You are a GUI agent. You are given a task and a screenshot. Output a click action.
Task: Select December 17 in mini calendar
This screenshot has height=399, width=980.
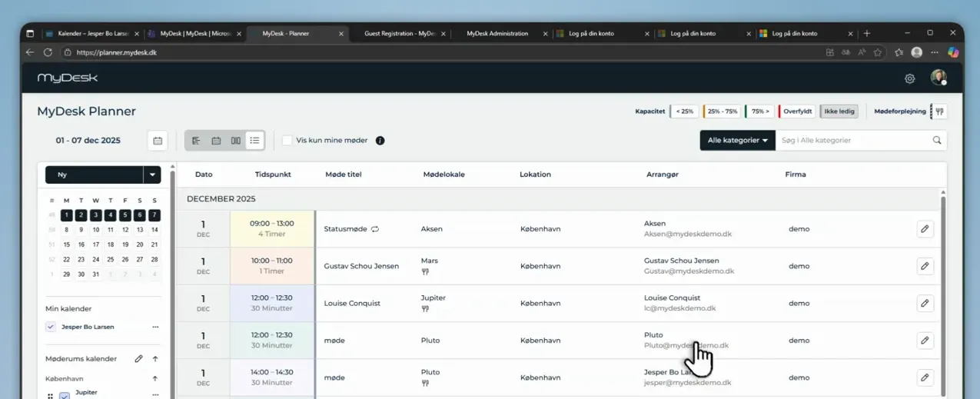pos(96,244)
